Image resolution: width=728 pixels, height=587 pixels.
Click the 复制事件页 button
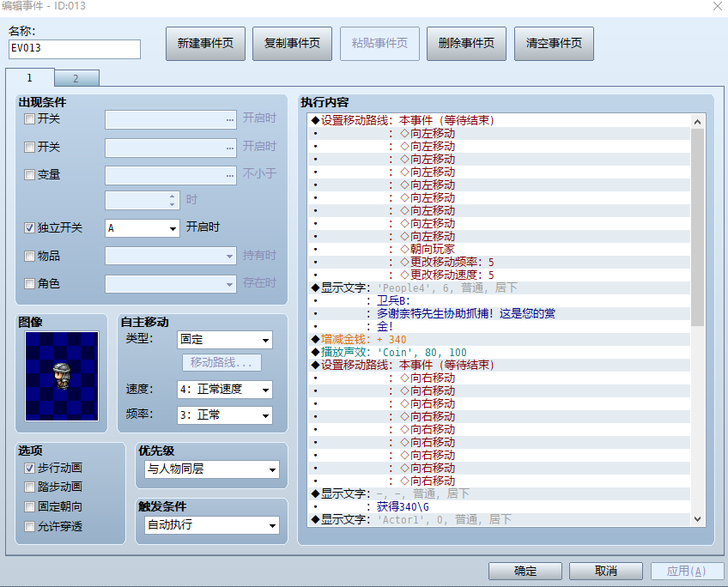292,44
